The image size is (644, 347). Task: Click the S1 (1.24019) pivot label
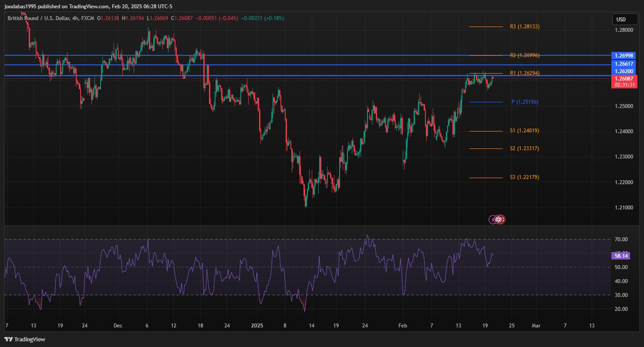525,131
